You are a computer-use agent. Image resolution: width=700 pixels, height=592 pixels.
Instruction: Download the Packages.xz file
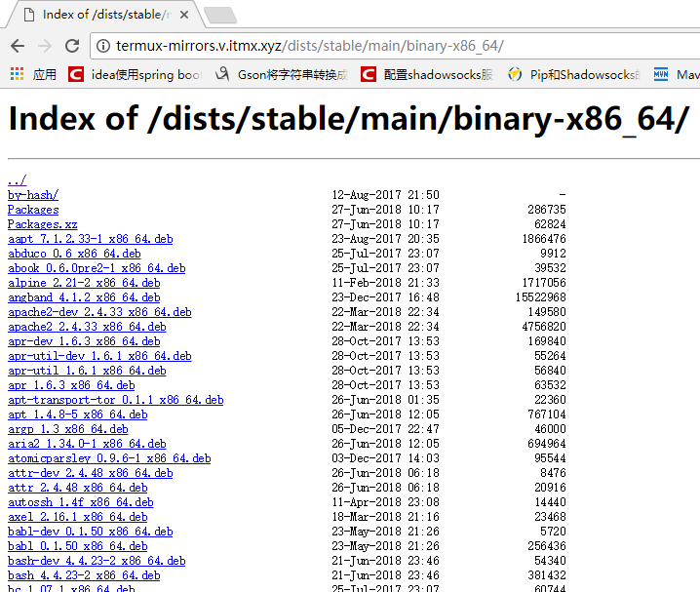42,224
